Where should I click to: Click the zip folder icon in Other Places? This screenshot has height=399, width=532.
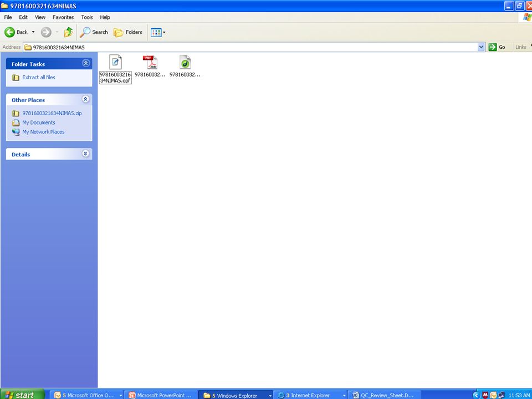tap(16, 113)
